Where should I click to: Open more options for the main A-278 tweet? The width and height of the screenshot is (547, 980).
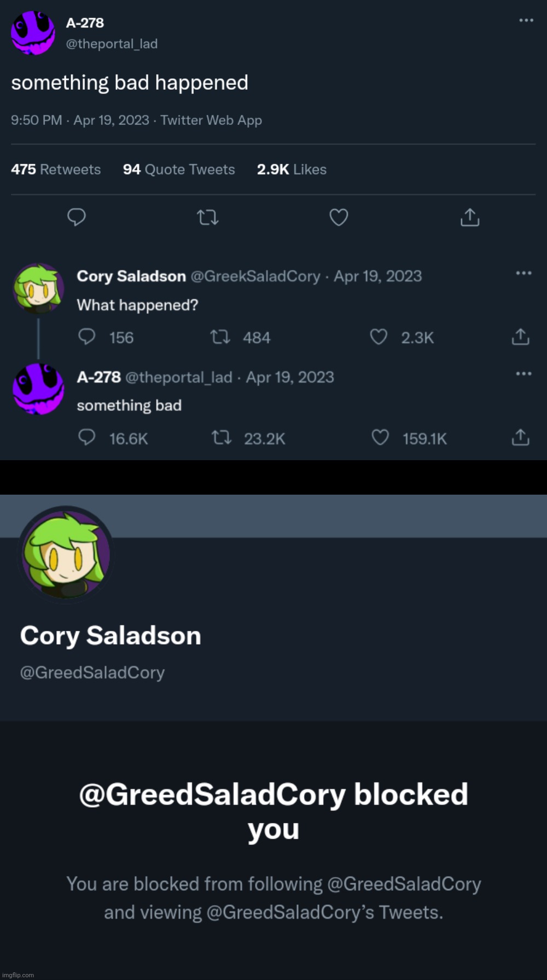coord(526,20)
